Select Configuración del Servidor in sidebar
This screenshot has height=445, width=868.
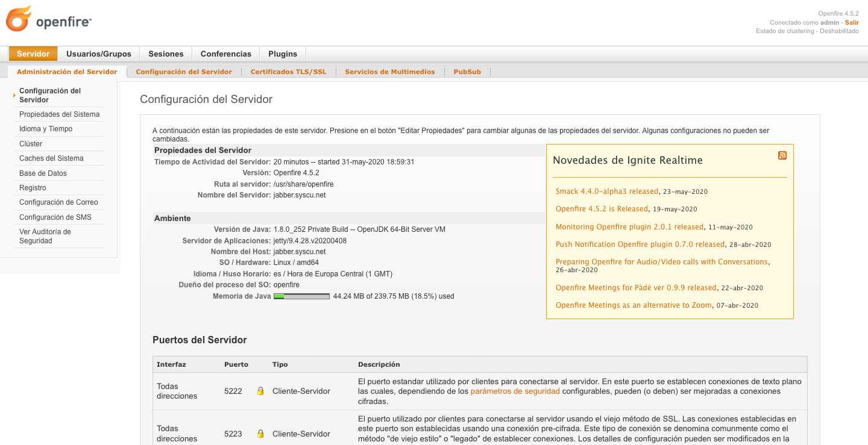[x=50, y=95]
